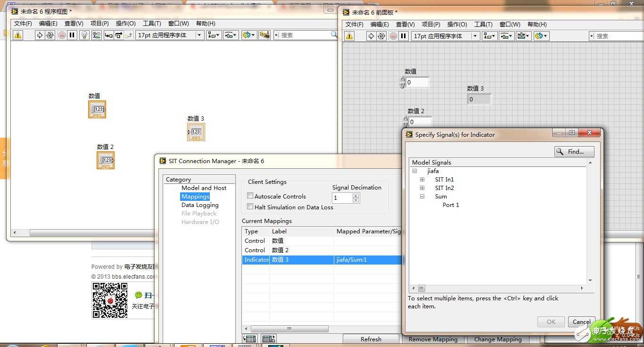Screen dimensions: 644x347
Task: Click the Step Into icon
Action: pyautogui.click(x=108, y=35)
